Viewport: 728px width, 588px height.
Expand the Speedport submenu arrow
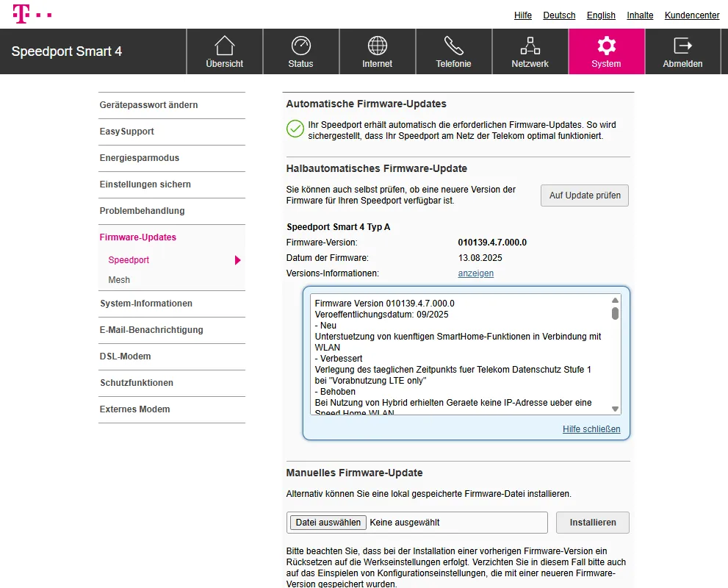(x=237, y=259)
